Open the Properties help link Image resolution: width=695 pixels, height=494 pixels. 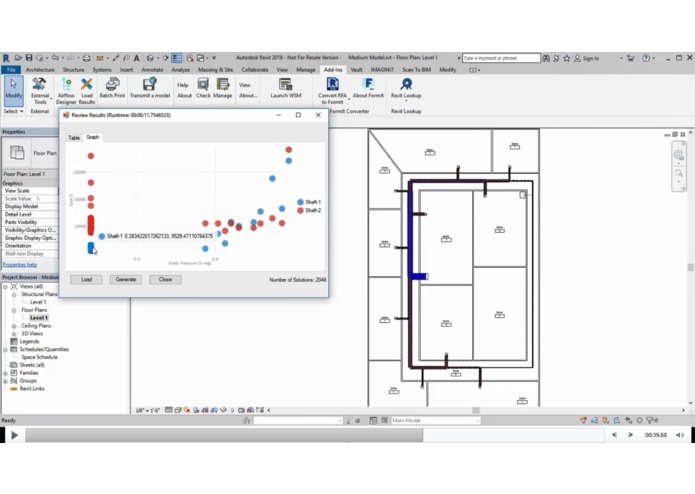(20, 265)
